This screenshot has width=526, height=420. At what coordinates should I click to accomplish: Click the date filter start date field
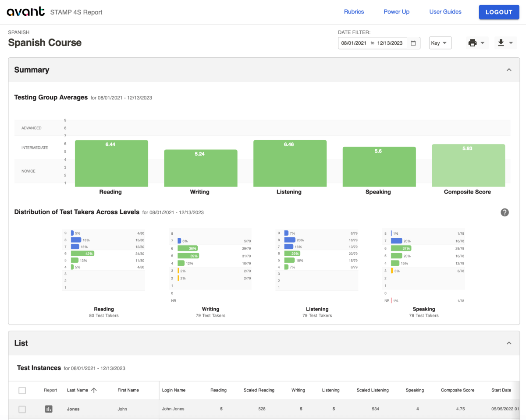click(354, 43)
